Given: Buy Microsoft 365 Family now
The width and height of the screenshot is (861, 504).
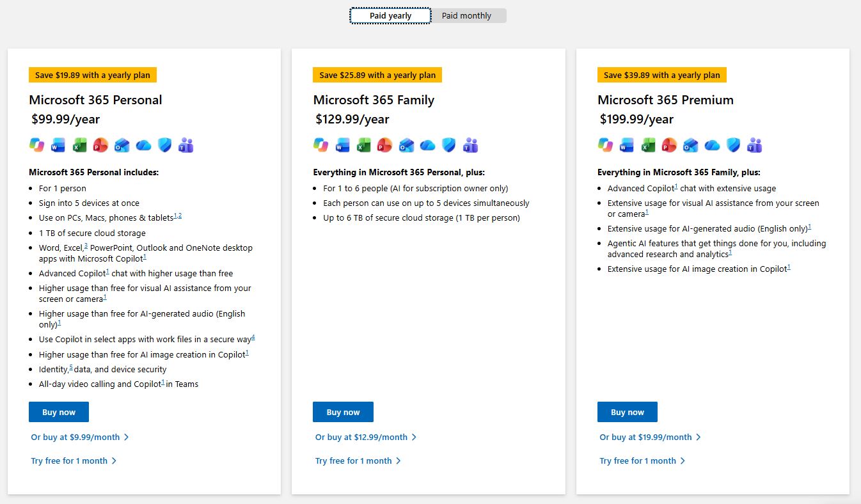Looking at the screenshot, I should (343, 412).
